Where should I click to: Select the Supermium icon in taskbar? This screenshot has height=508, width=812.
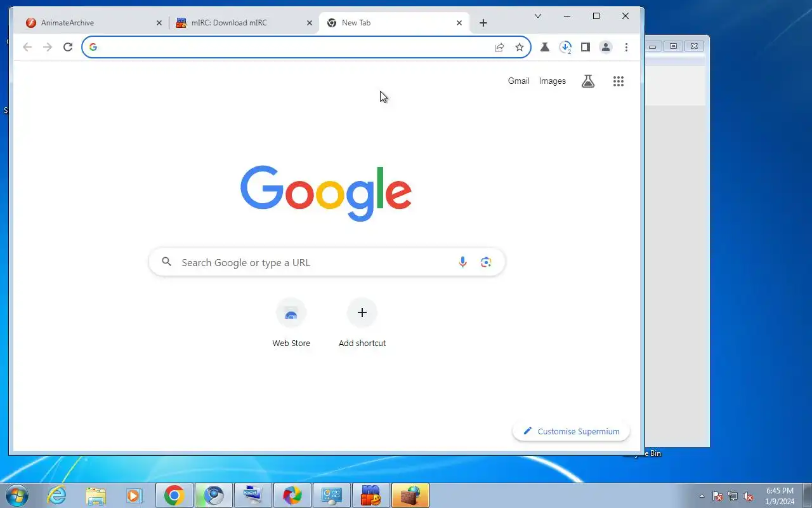click(214, 495)
